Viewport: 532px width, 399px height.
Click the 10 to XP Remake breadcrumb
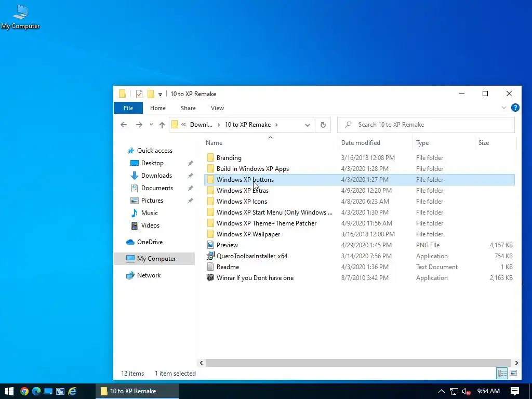point(248,125)
